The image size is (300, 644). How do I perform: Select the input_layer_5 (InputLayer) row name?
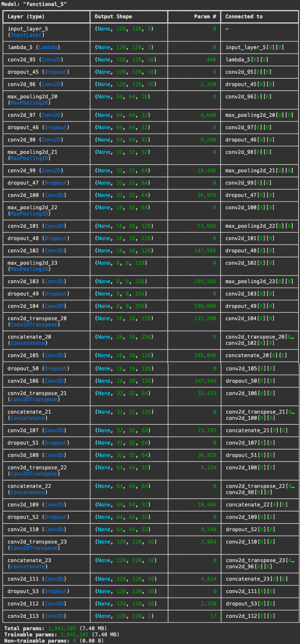point(28,32)
